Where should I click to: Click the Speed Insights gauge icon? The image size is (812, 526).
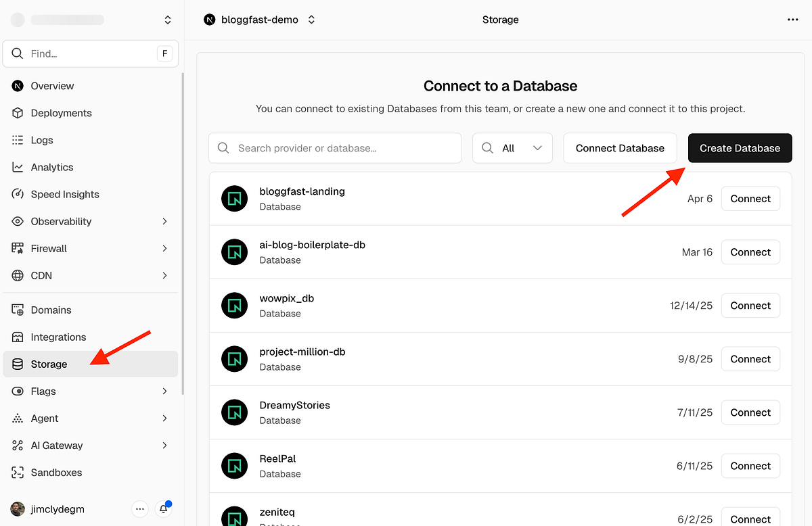pos(18,194)
